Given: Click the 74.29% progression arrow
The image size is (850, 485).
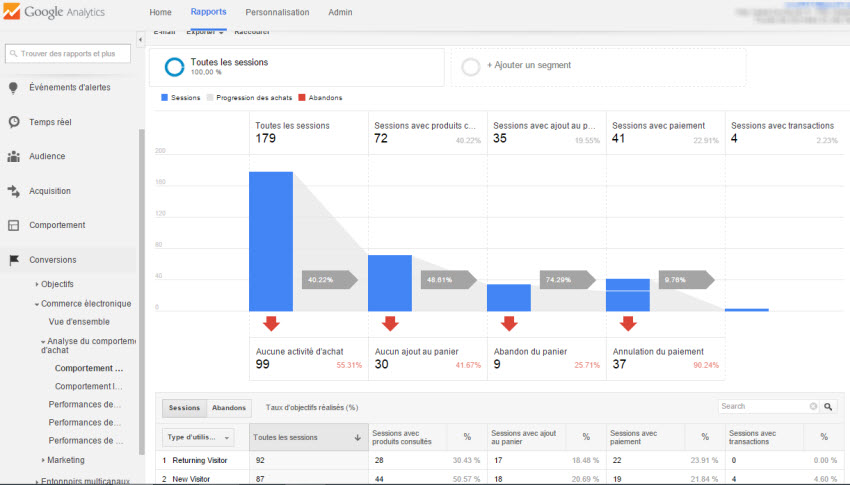Looking at the screenshot, I should tap(568, 280).
